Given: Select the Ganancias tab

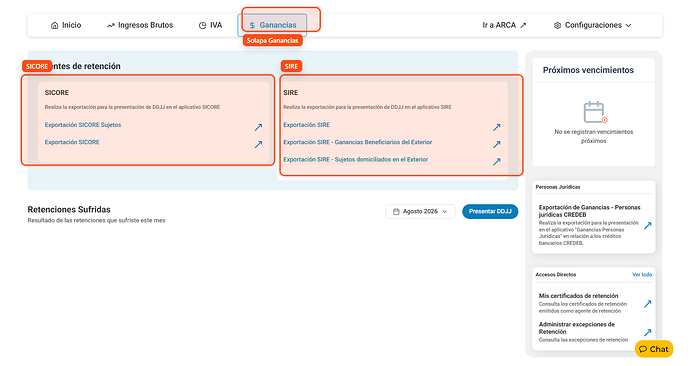Looking at the screenshot, I should [x=272, y=25].
